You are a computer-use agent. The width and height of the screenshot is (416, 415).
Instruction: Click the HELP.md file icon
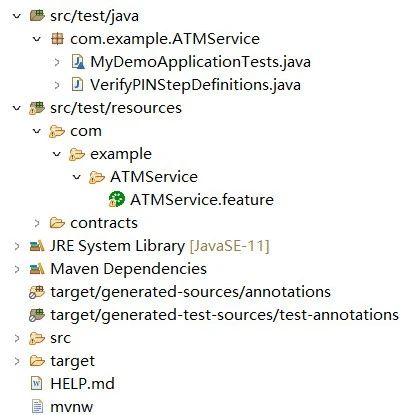click(x=37, y=383)
